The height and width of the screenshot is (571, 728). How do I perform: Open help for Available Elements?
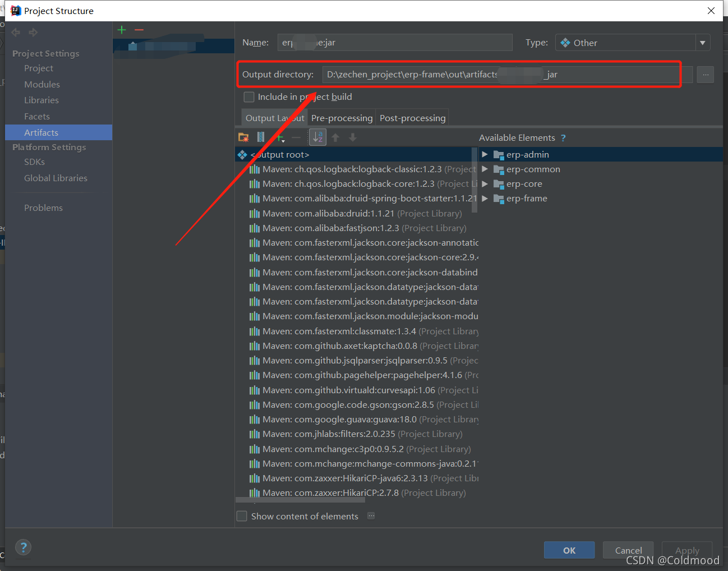pyautogui.click(x=563, y=138)
